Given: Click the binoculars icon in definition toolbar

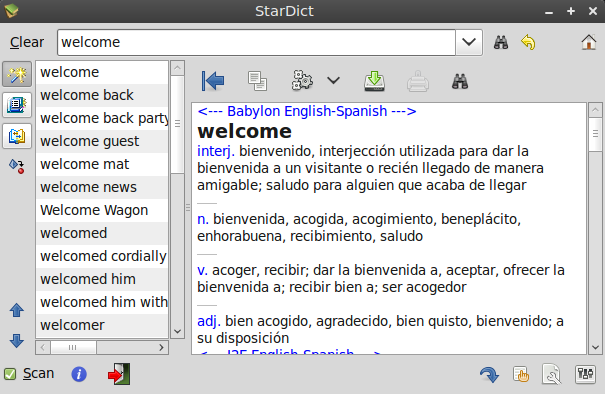Looking at the screenshot, I should click(x=460, y=81).
